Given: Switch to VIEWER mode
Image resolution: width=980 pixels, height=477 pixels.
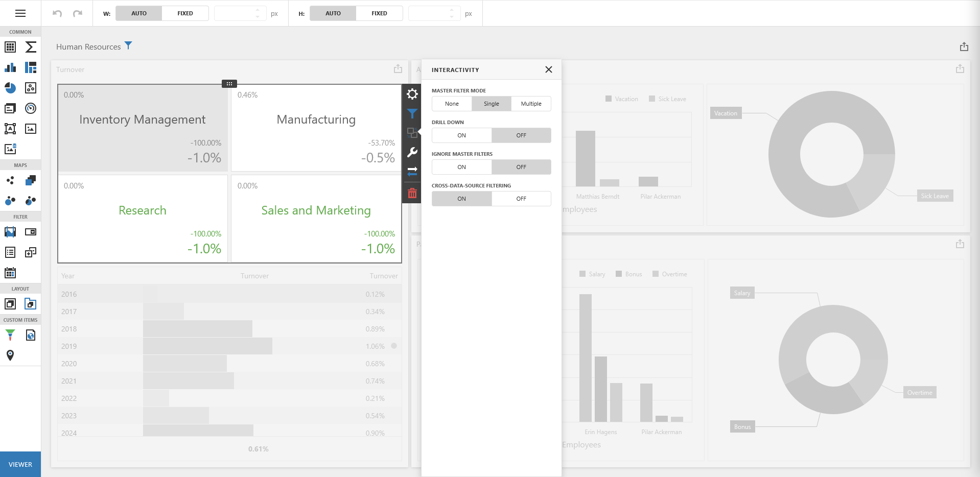Looking at the screenshot, I should (x=20, y=464).
